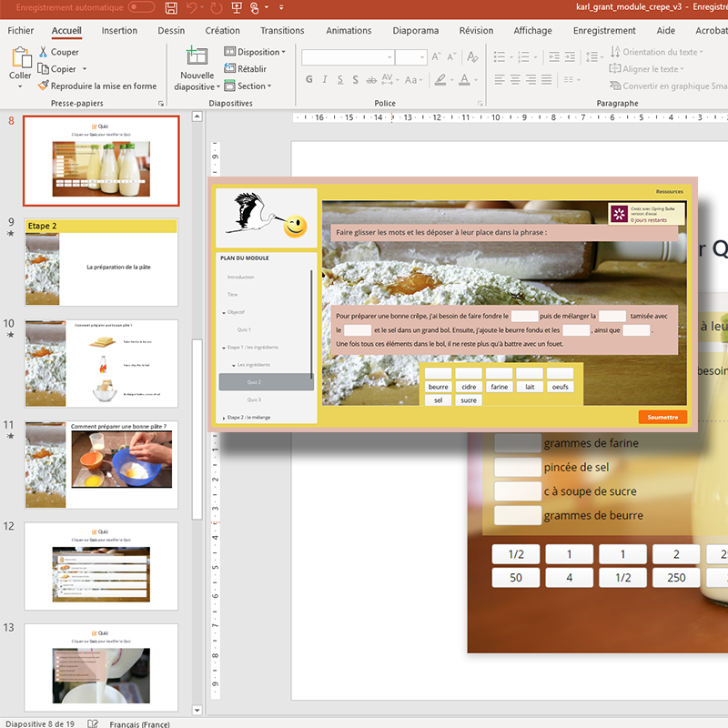This screenshot has width=728, height=728.
Task: Click the Coller paste icon
Action: 21,58
